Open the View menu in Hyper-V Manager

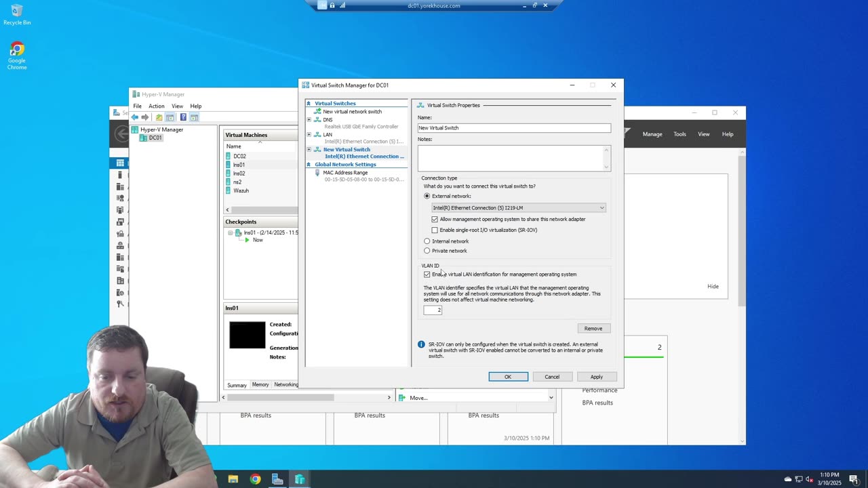177,106
